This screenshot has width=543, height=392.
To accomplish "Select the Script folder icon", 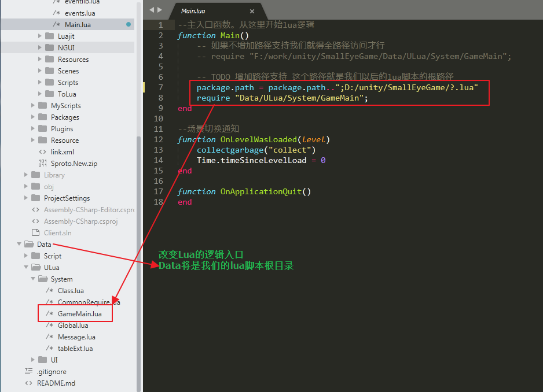I will pos(36,256).
